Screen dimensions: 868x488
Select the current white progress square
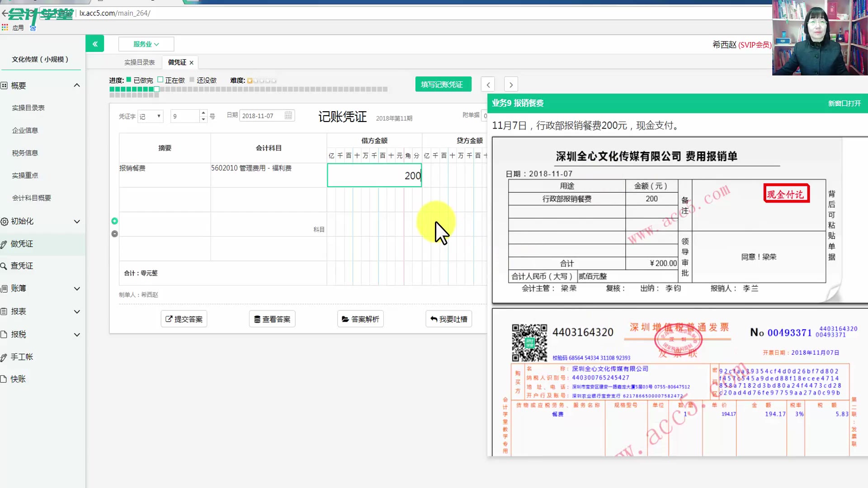[x=156, y=89]
